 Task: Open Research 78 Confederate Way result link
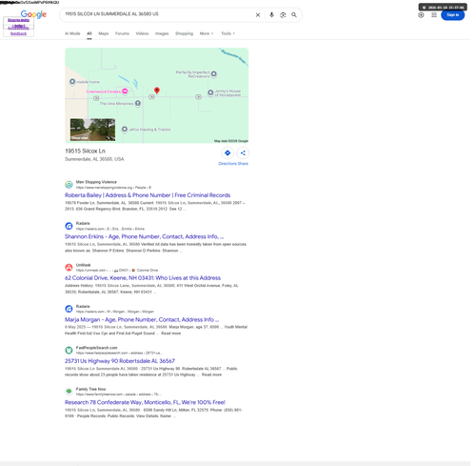coord(145,402)
